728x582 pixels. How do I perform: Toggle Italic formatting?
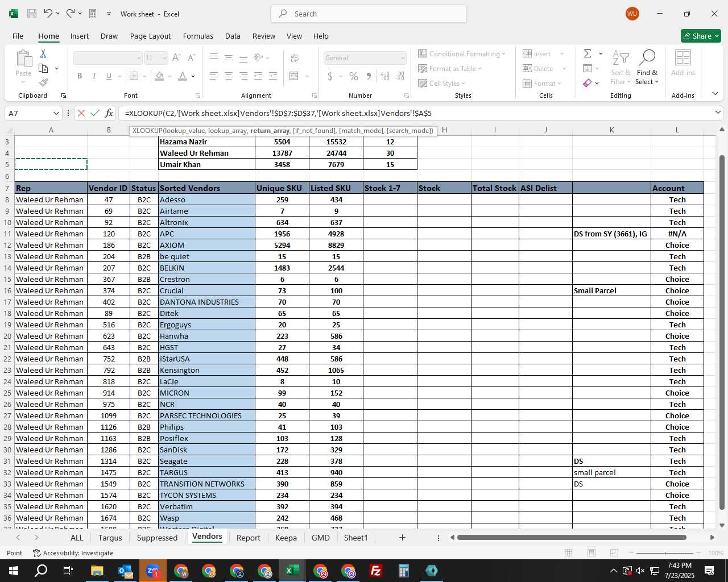(94, 76)
